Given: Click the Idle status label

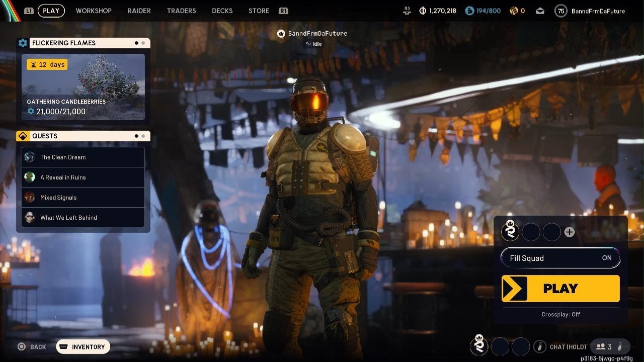Looking at the screenshot, I should click(317, 44).
